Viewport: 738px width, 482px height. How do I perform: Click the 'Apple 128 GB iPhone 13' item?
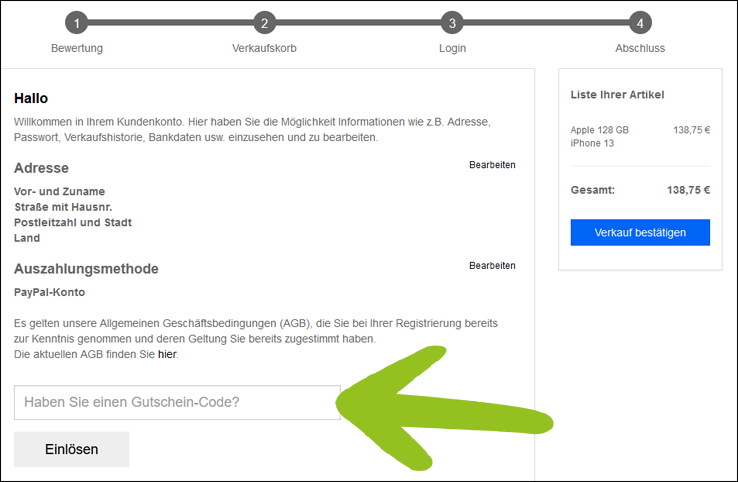tap(600, 137)
